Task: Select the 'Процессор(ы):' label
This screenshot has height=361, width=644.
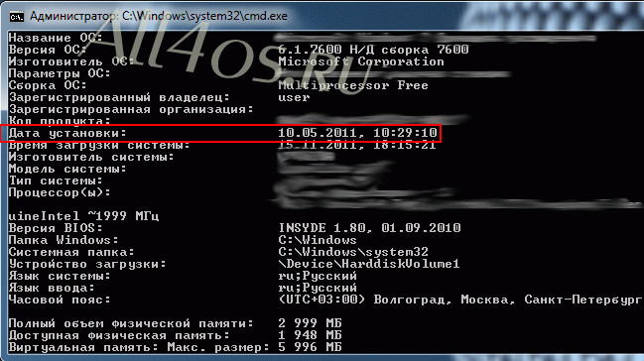Action: pyautogui.click(x=60, y=192)
